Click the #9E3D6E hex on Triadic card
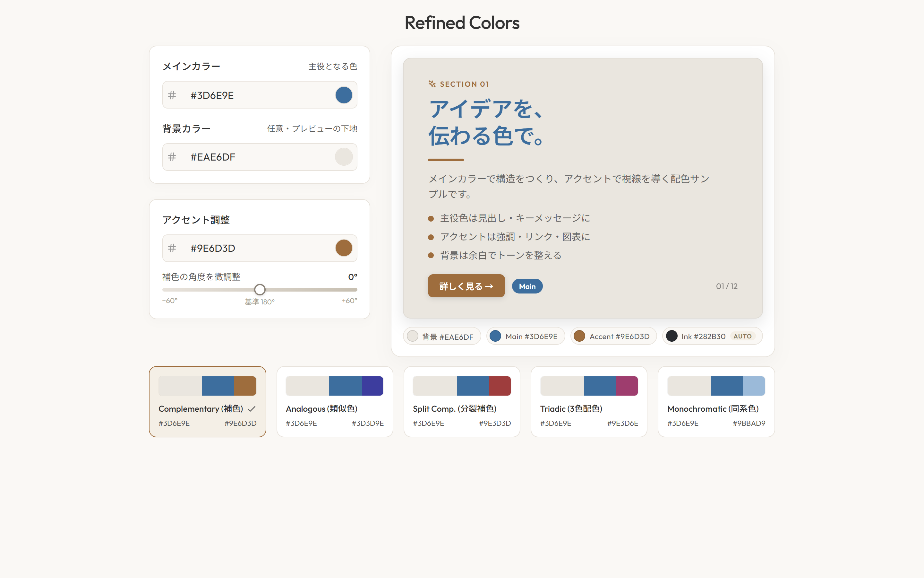This screenshot has width=924, height=578. [622, 423]
